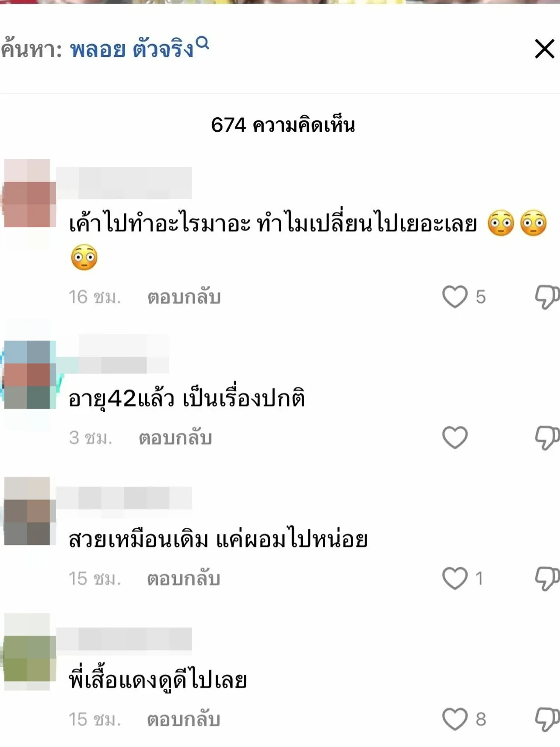Open username above พี่เสื้อแดงดูดีไปเลย comment
This screenshot has width=560, height=747.
pyautogui.click(x=124, y=639)
